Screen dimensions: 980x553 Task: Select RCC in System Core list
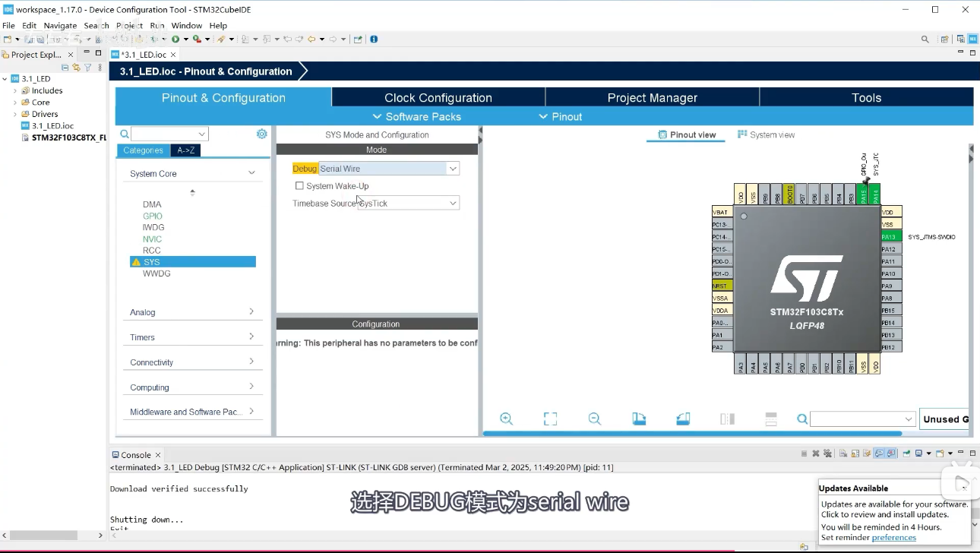[x=152, y=250]
